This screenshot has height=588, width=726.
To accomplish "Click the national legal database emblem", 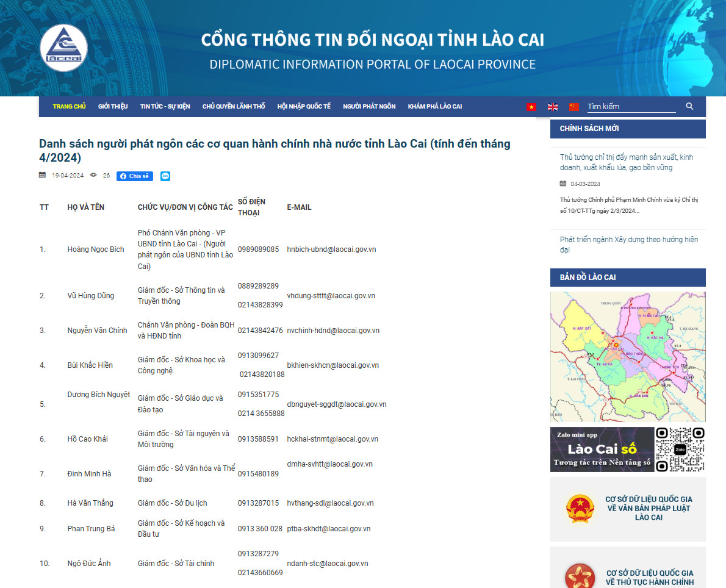I will (x=580, y=508).
